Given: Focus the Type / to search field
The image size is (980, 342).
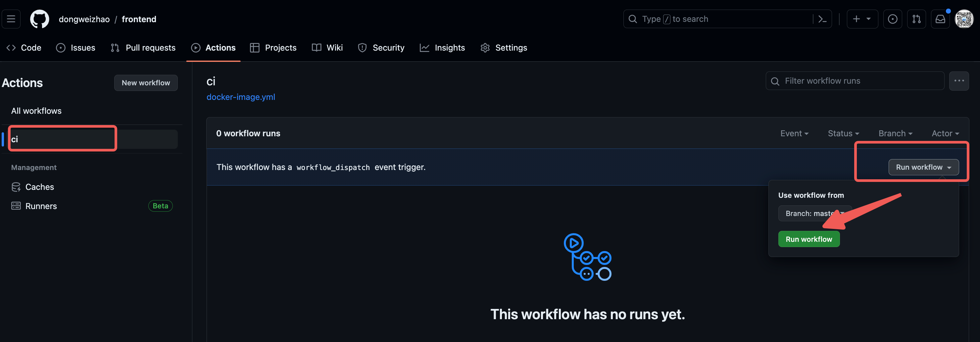Looking at the screenshot, I should (727, 19).
